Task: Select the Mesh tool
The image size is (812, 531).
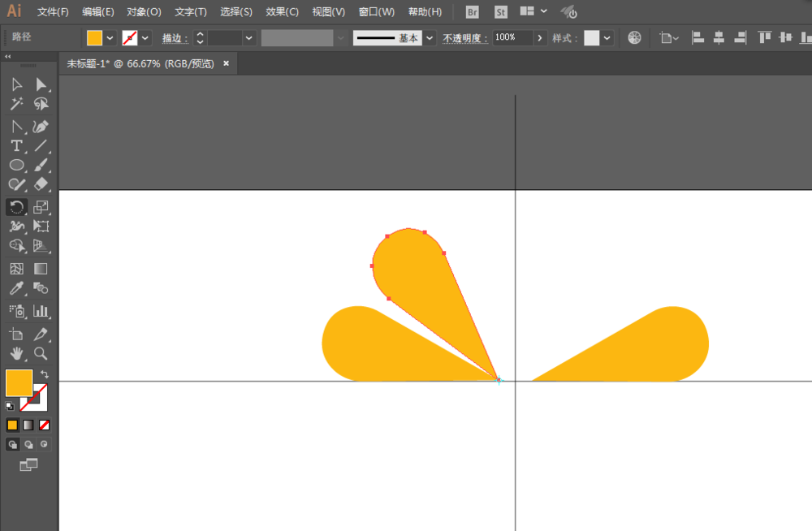Action: 16,269
